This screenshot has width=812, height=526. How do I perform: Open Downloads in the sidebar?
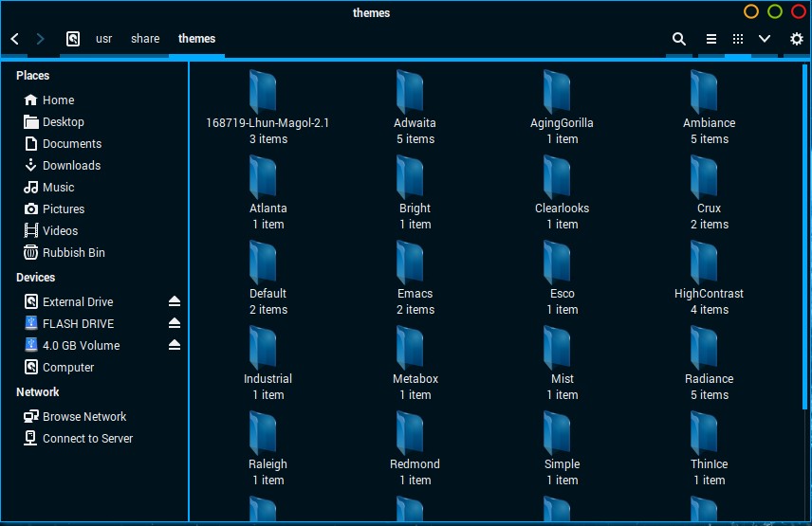tap(71, 166)
